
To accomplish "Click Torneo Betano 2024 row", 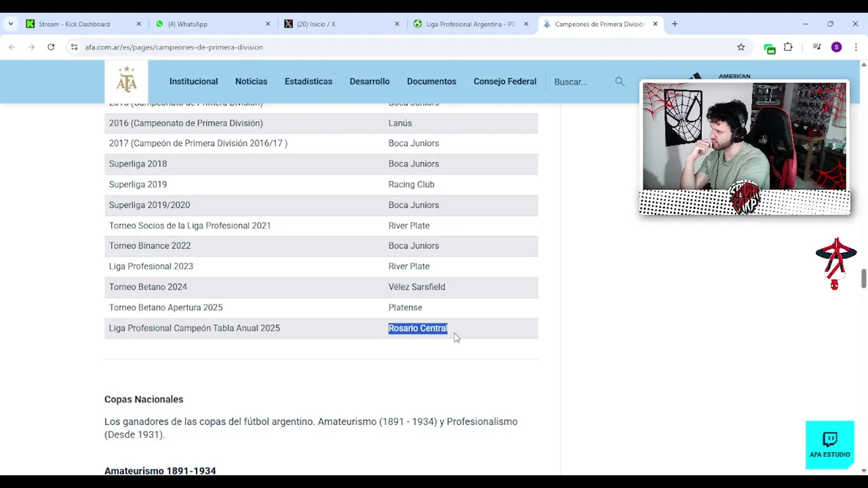I will pos(321,287).
